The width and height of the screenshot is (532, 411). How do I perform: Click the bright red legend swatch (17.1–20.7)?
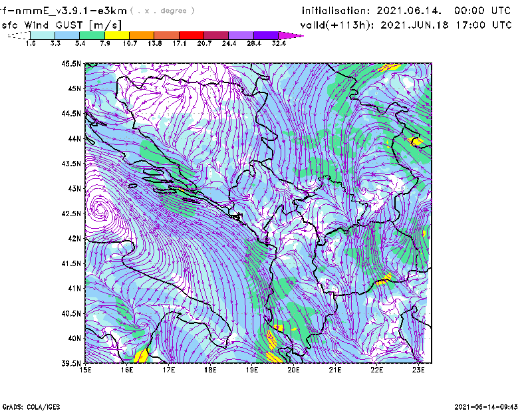192,35
